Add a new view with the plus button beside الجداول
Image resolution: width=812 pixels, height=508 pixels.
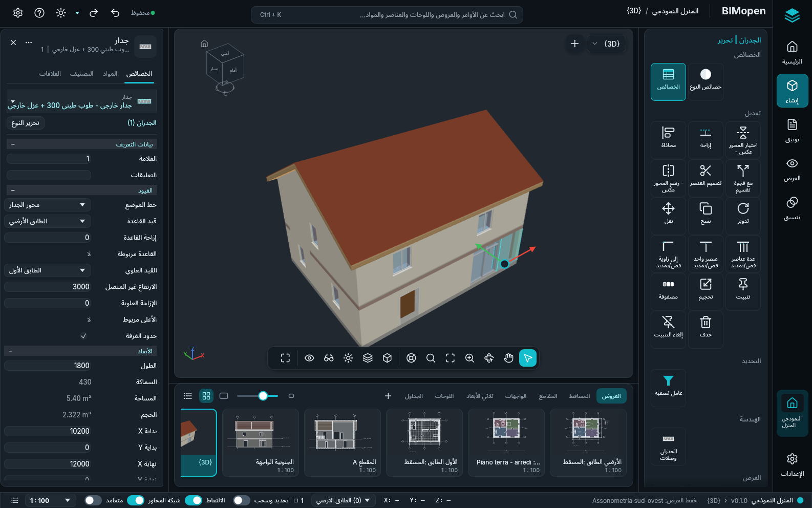(x=388, y=396)
